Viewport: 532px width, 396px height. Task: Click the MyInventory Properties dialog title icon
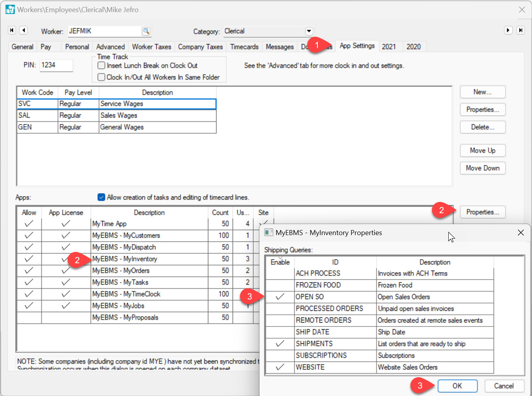[269, 232]
